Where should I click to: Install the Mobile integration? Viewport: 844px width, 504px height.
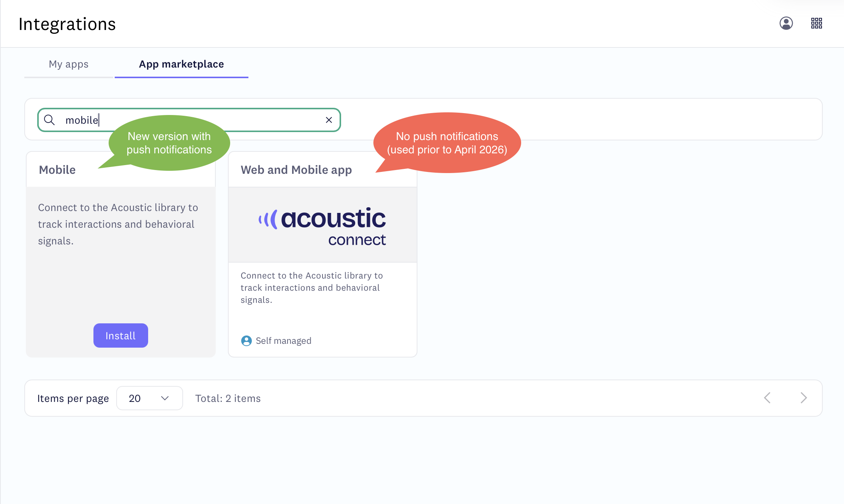click(120, 335)
